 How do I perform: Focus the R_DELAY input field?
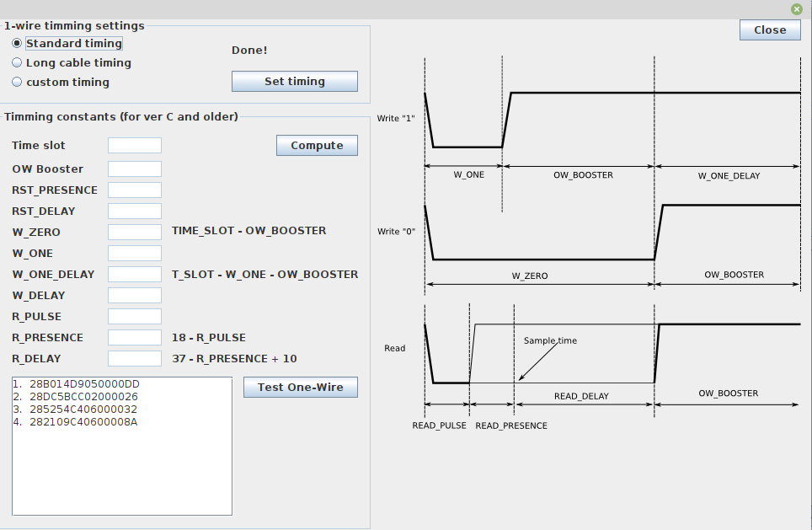[x=135, y=358]
